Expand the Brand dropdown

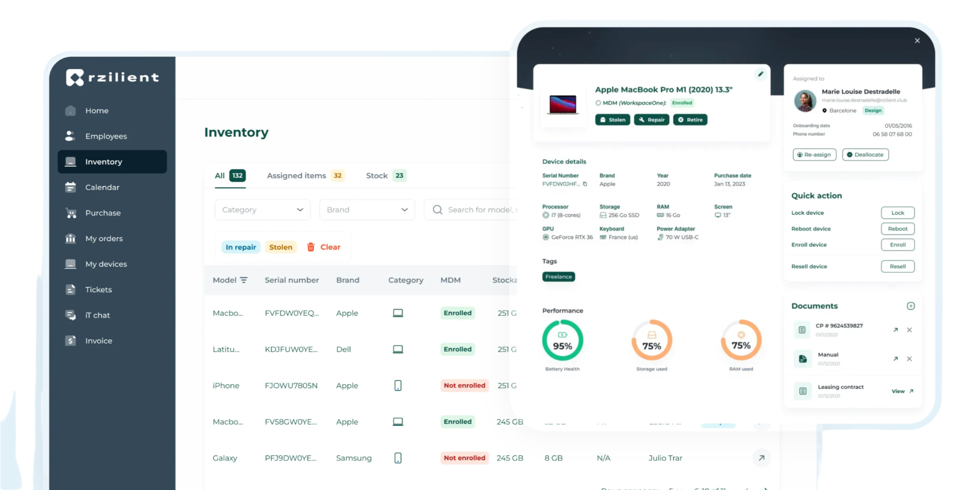click(x=367, y=210)
